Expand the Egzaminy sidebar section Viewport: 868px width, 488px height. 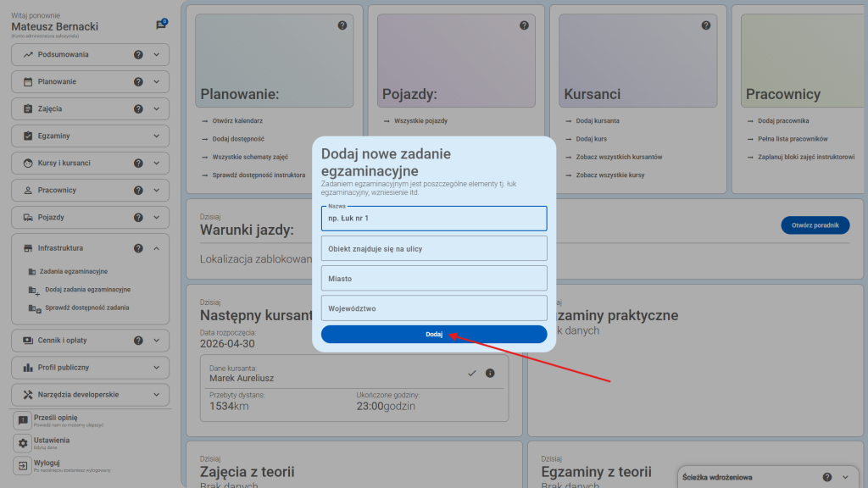156,136
